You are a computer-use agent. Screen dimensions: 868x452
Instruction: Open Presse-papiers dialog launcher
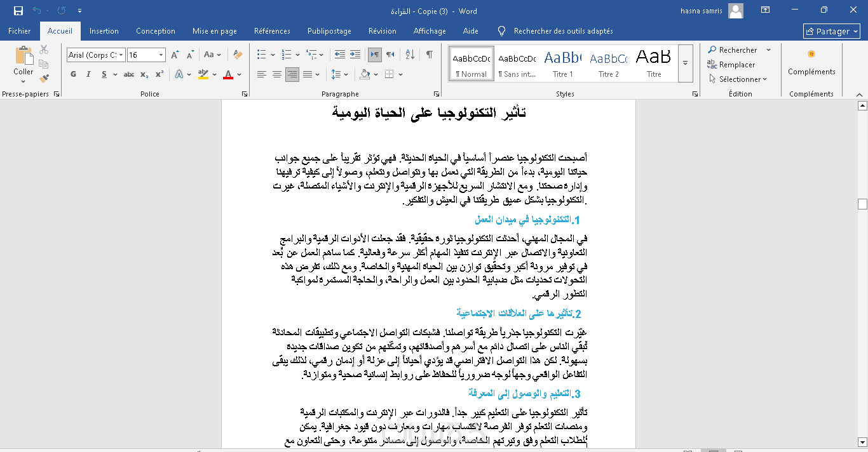pyautogui.click(x=57, y=94)
